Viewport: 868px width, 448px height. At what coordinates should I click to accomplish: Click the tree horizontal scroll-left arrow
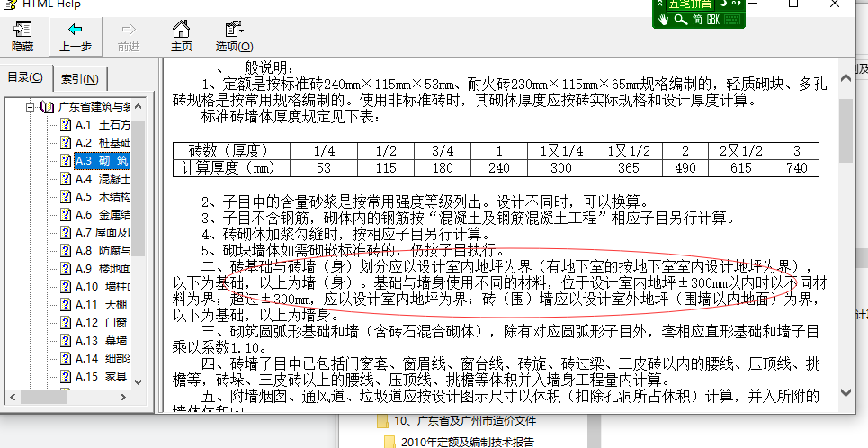[13, 397]
